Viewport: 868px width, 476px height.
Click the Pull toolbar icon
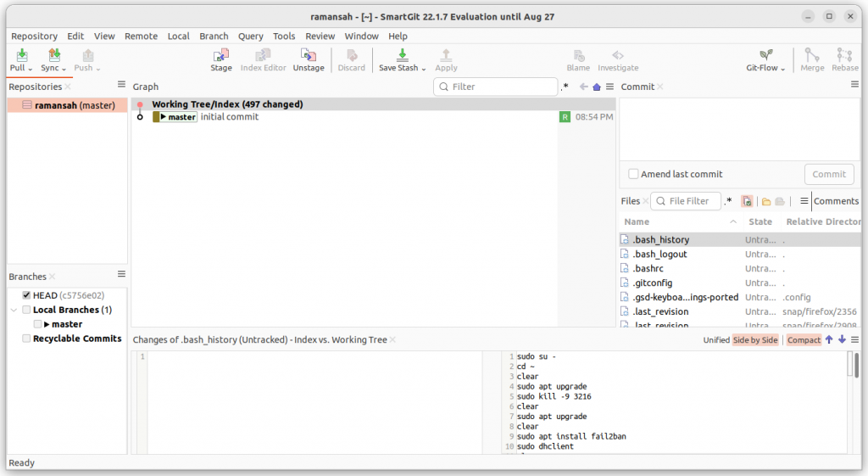coord(21,55)
